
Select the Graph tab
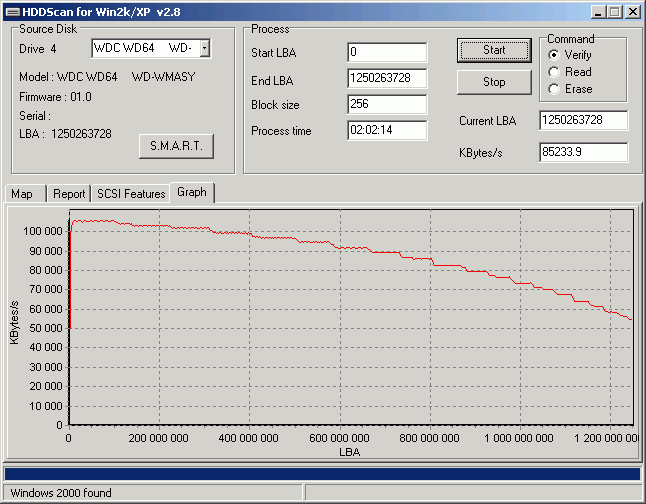pyautogui.click(x=192, y=192)
